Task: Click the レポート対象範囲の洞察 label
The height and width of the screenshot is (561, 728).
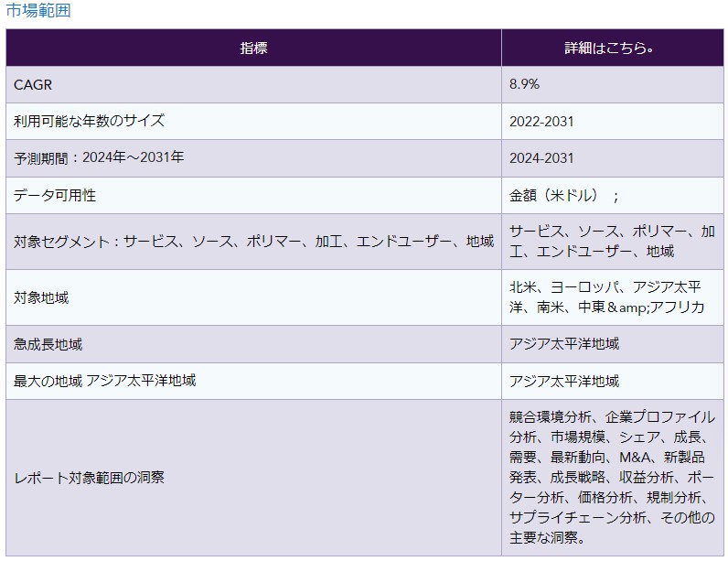Action: tap(90, 478)
